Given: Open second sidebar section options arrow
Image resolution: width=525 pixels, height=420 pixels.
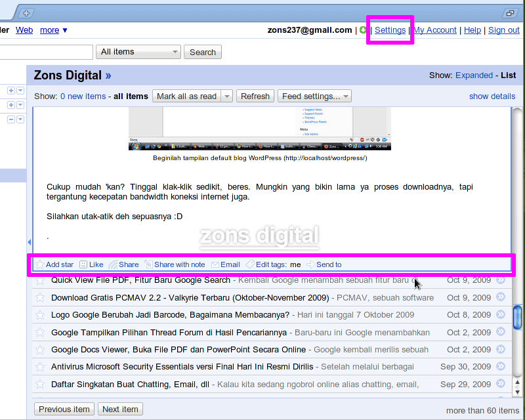Looking at the screenshot, I should 20,105.
